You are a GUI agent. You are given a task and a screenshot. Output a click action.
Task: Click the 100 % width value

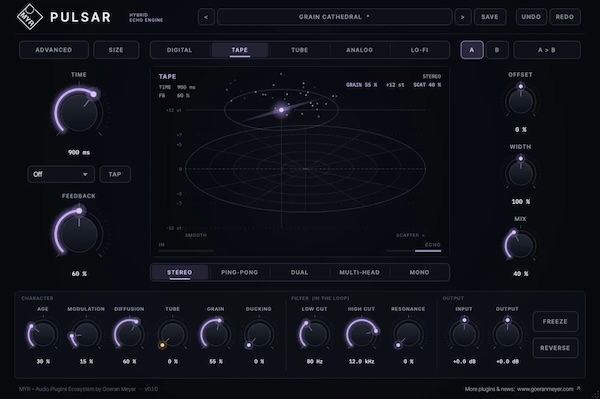coord(520,202)
